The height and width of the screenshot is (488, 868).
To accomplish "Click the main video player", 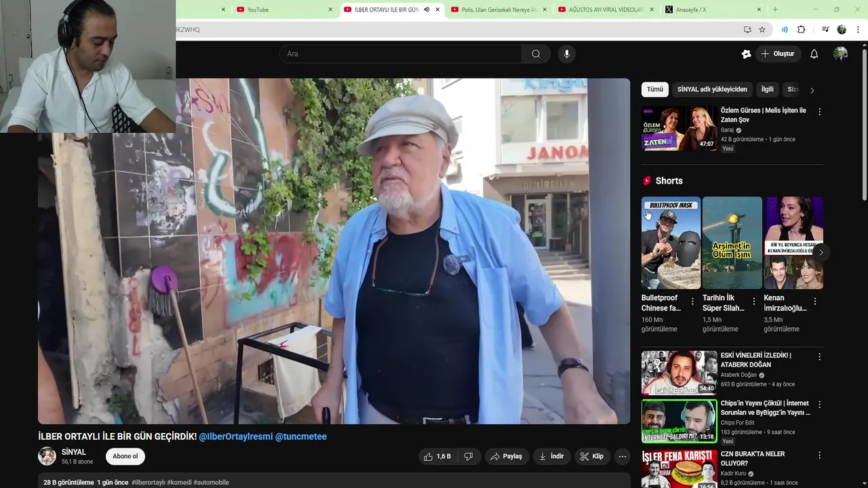I will tap(334, 251).
